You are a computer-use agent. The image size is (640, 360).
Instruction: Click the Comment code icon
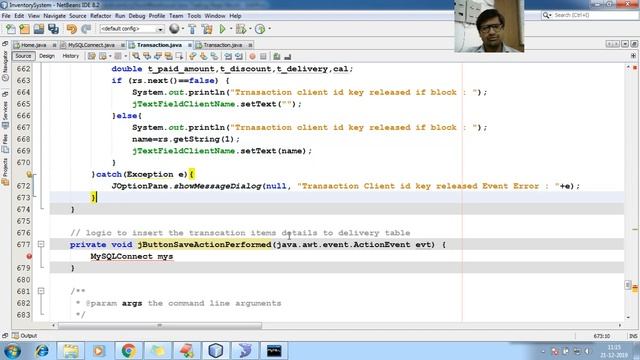(x=277, y=56)
